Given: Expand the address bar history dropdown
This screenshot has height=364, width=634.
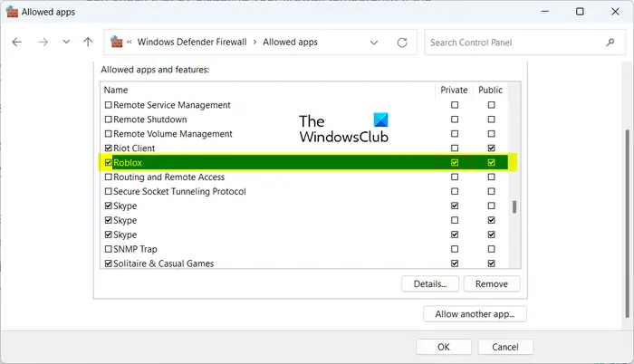Looking at the screenshot, I should click(374, 43).
